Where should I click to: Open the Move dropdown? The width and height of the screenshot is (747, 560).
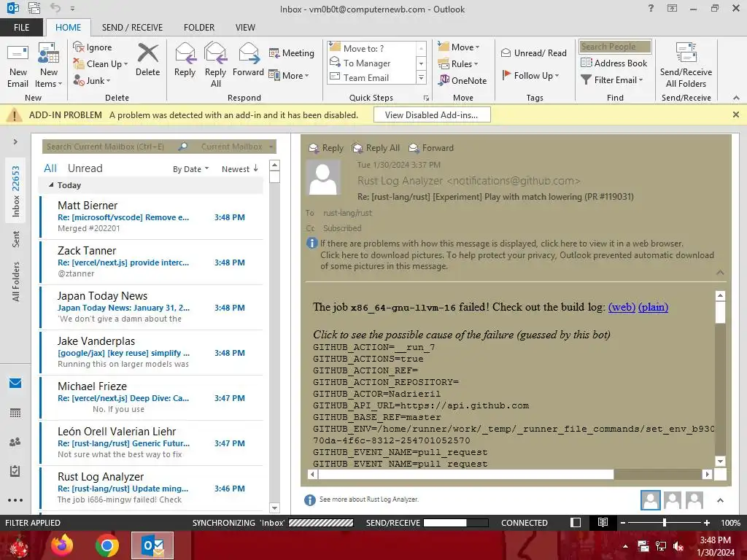coord(459,47)
